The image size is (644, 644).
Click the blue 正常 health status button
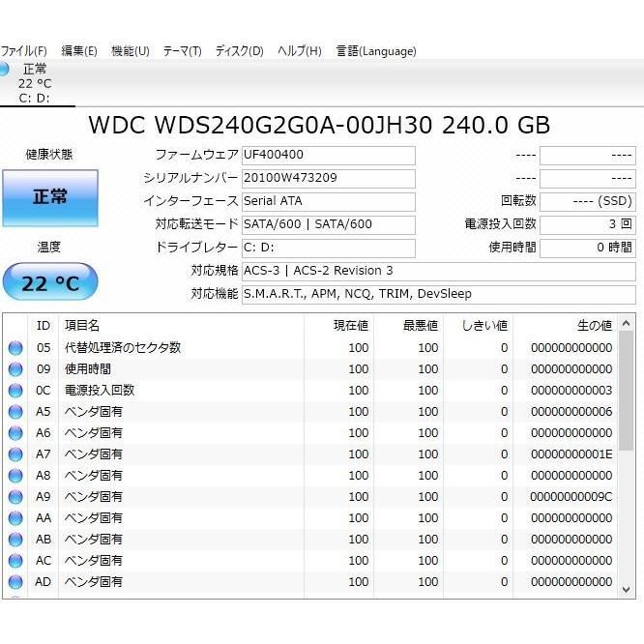coord(50,198)
